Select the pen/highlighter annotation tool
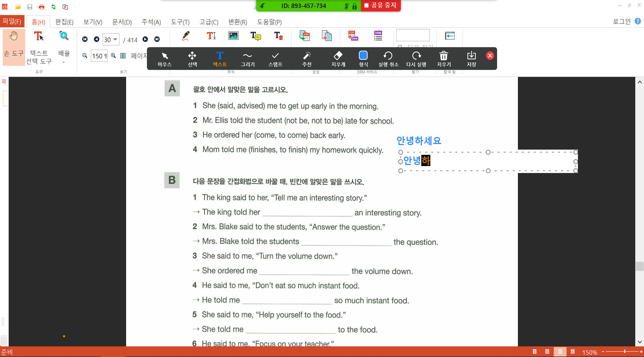The image size is (644, 357). pos(185,36)
